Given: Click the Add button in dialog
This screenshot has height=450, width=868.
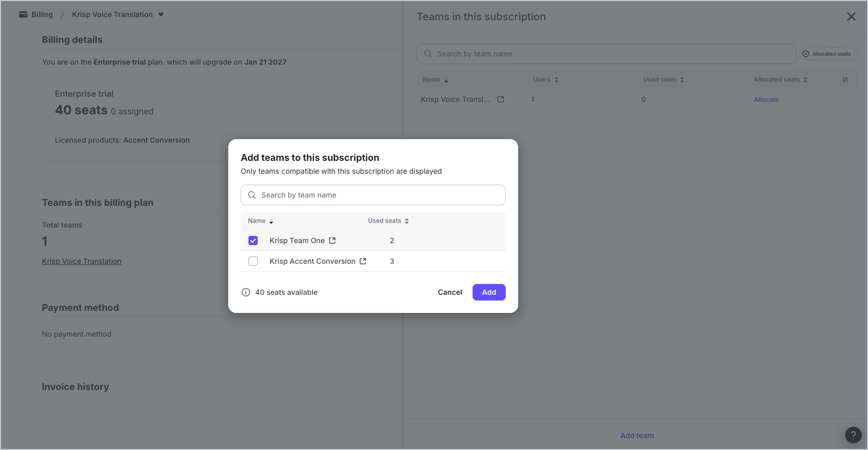Looking at the screenshot, I should (x=489, y=292).
